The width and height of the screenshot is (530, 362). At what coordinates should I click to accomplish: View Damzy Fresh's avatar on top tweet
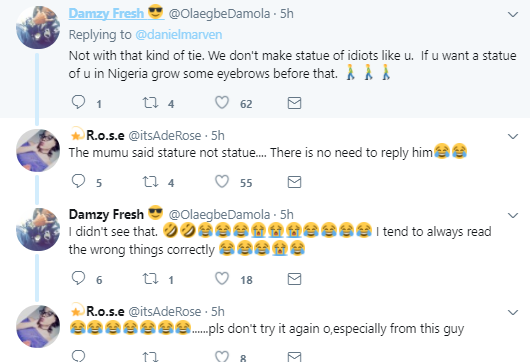coord(38,27)
